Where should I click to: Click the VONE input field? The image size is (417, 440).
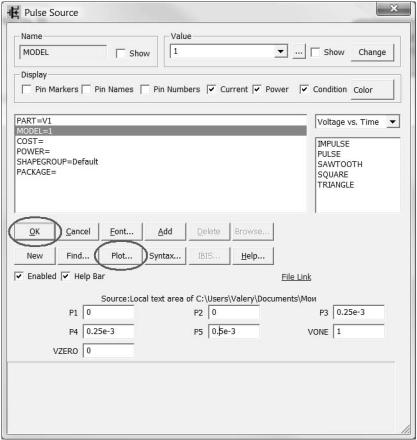(359, 332)
